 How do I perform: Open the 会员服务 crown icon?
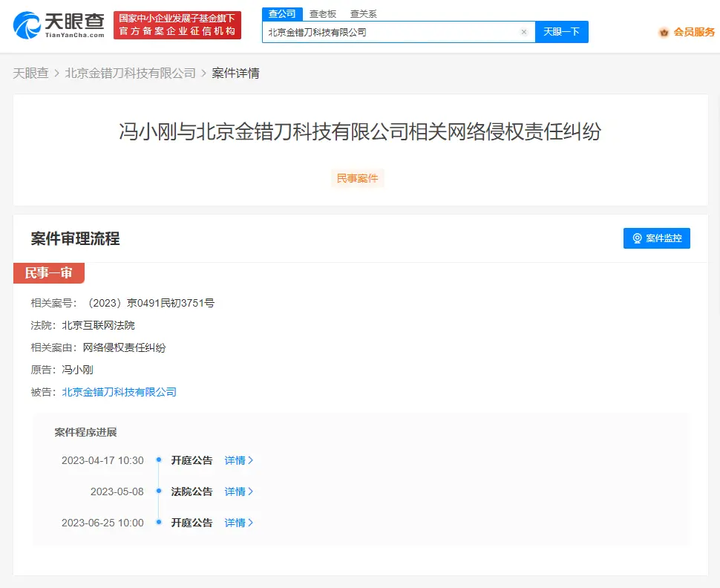664,32
